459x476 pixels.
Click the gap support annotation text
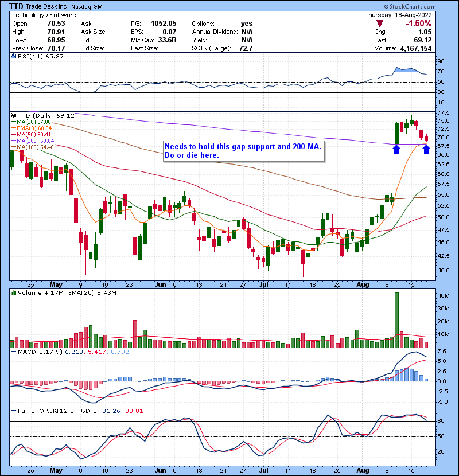pyautogui.click(x=244, y=151)
